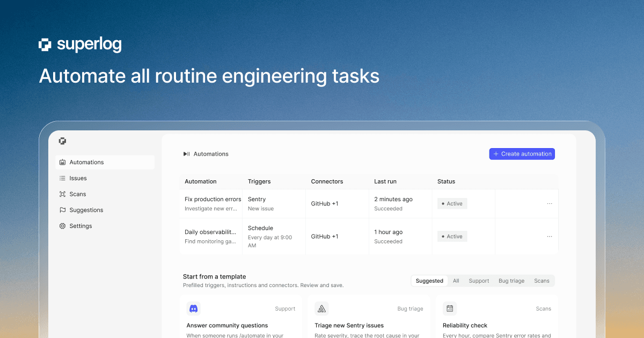Open Issues list icon in sidebar

(62, 178)
